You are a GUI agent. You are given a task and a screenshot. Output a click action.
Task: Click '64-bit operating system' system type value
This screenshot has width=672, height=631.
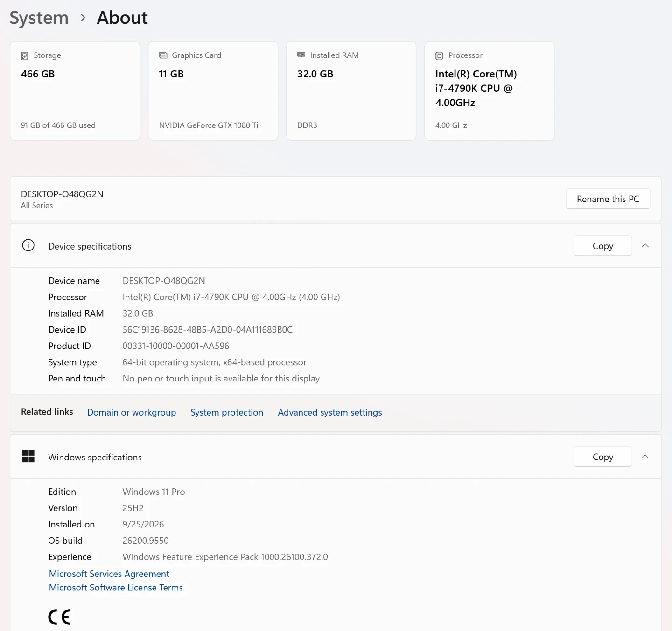215,362
